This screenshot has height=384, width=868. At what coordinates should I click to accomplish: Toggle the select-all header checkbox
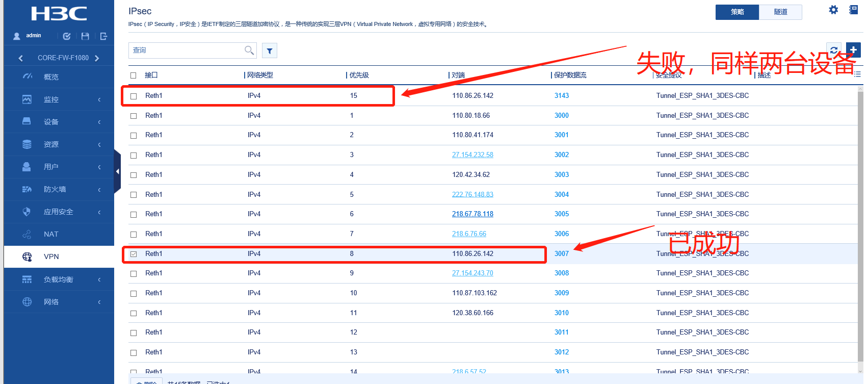(134, 75)
